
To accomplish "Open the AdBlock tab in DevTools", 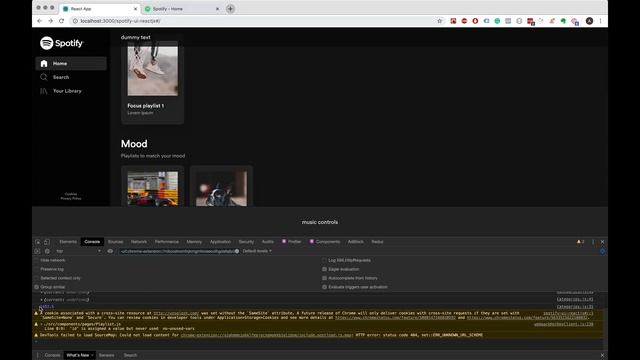I will tap(356, 242).
